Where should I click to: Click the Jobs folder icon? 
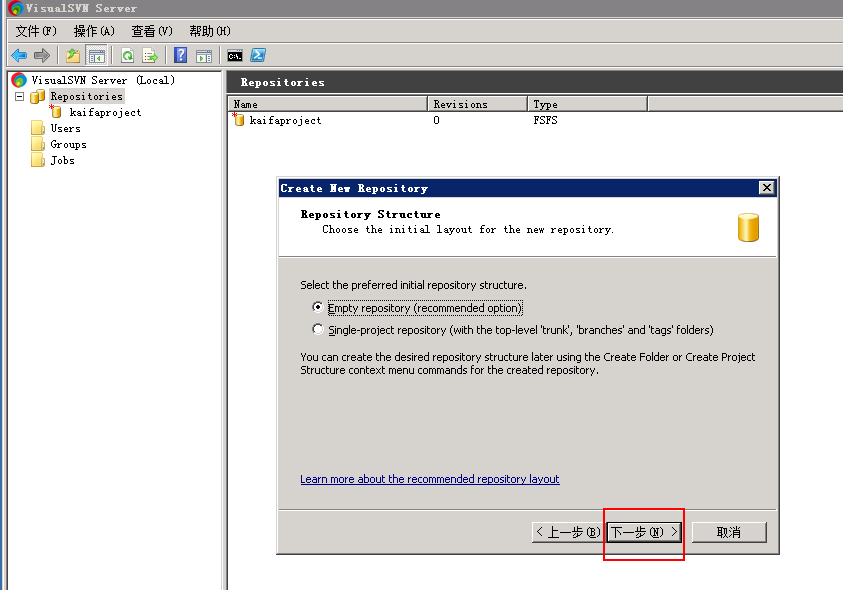38,160
